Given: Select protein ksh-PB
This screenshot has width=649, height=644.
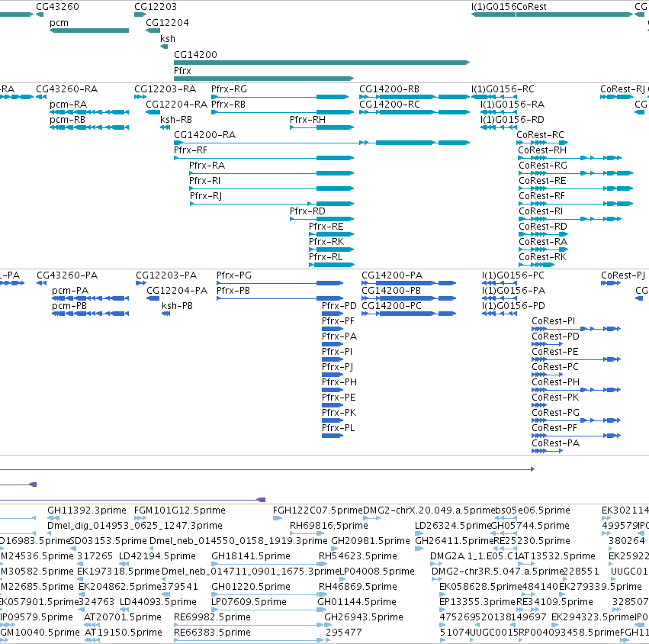Looking at the screenshot, I should (x=166, y=314).
